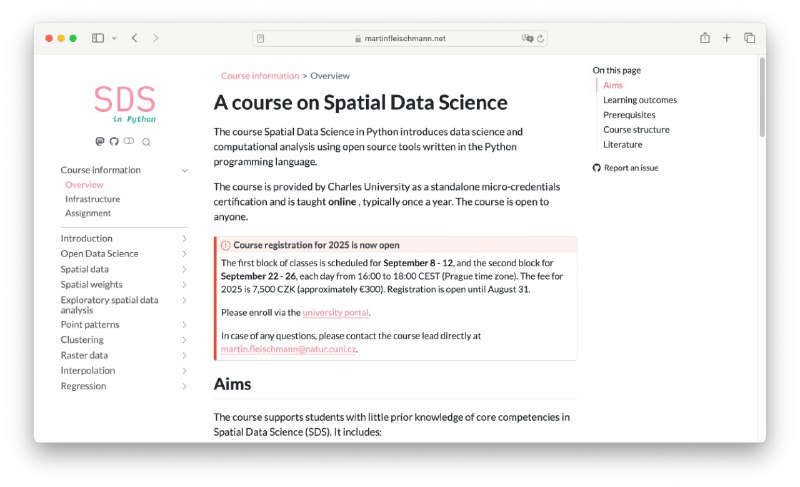Expand the Open Data Science chevron
The image size is (800, 487).
(x=185, y=254)
